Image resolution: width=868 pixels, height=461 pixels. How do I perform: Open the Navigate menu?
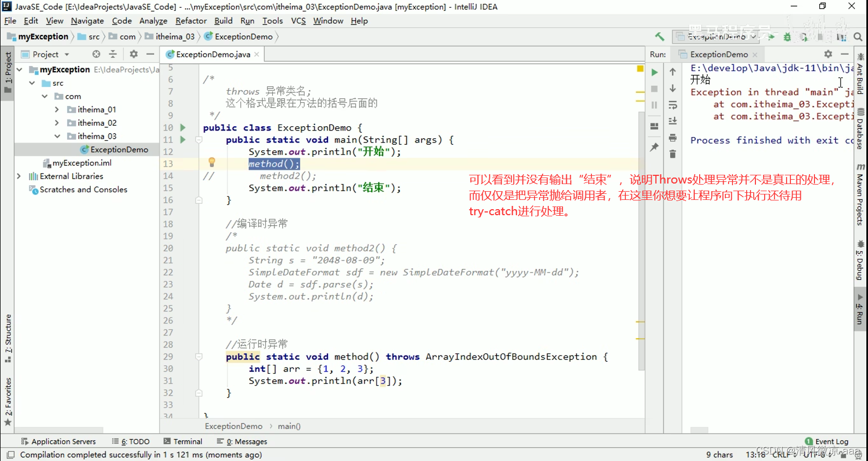(87, 21)
